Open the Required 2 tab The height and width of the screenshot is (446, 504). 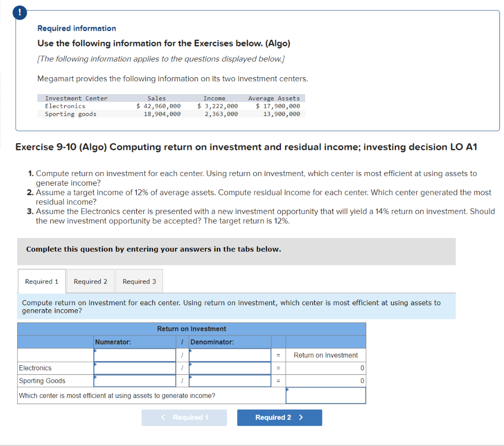(90, 282)
